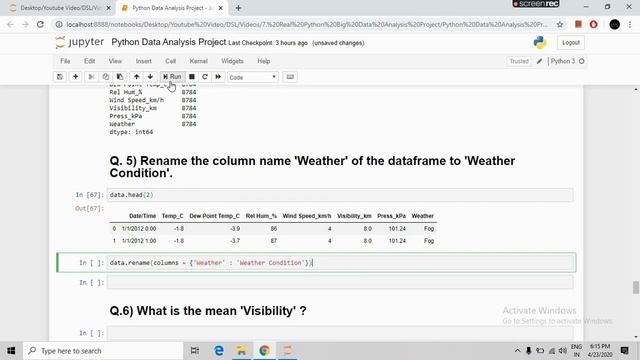Open the Insert menu
Image resolution: width=640 pixels, height=360 pixels.
click(143, 61)
